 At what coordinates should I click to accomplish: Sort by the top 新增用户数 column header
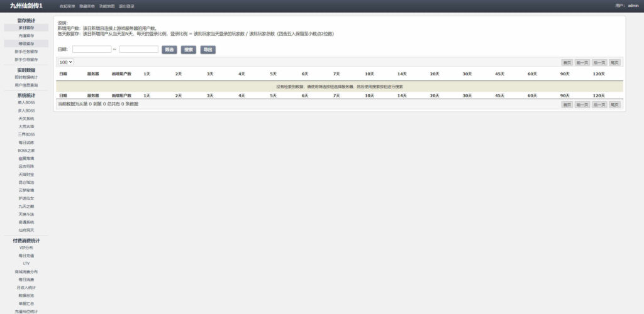(121, 74)
